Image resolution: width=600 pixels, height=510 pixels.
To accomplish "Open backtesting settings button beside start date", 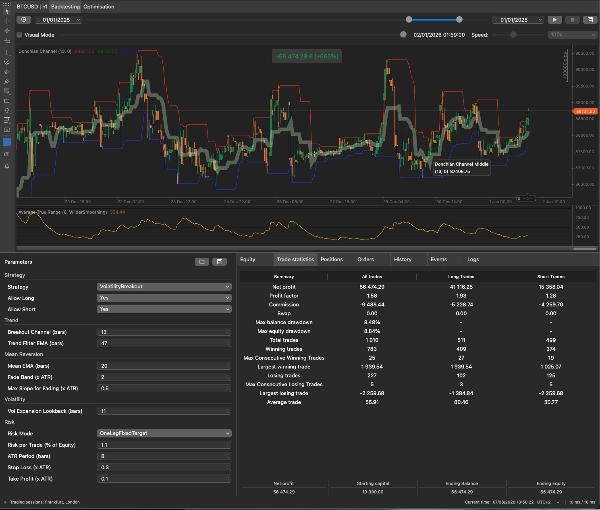I will coord(24,20).
